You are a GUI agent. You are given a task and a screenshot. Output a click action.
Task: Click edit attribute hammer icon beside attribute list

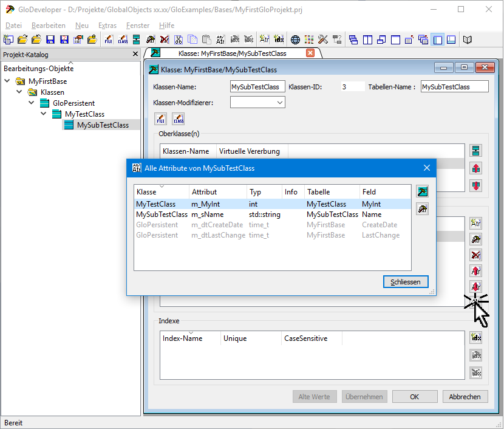pyautogui.click(x=476, y=239)
